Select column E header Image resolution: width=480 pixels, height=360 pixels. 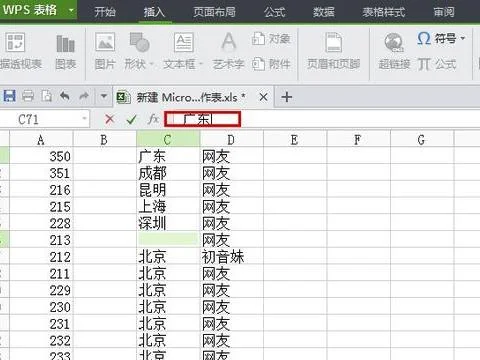[295, 139]
